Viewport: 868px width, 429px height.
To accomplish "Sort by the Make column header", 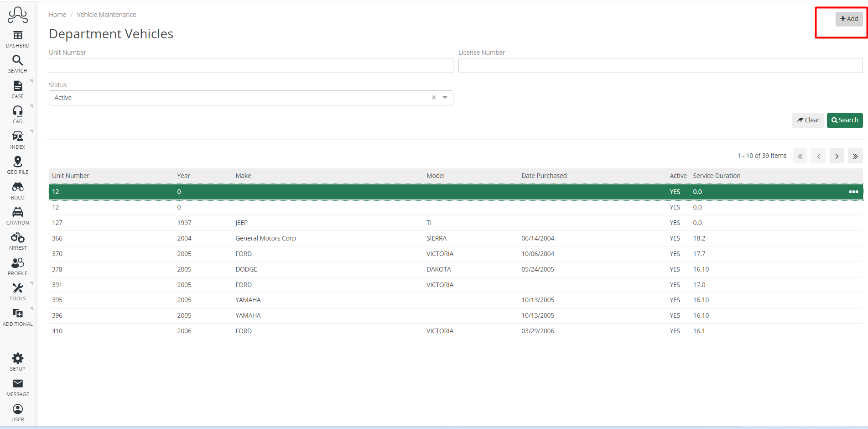I will pos(244,176).
